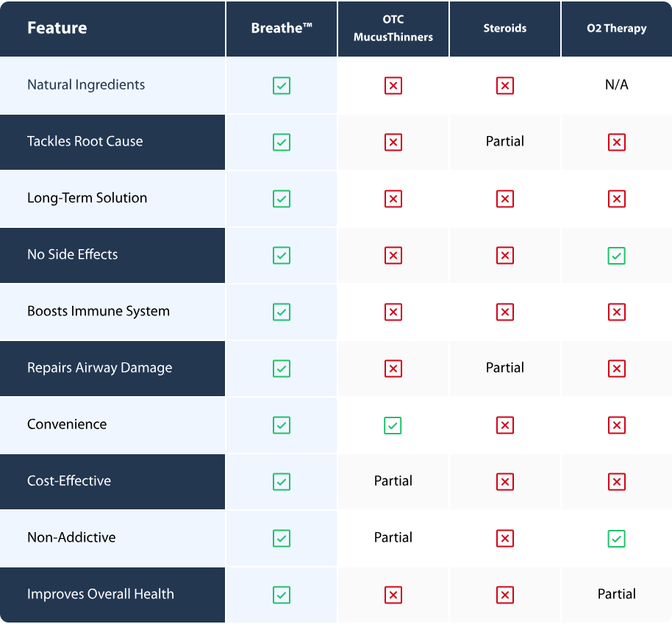Select the 'Boosts Immune System' row label
This screenshot has width=672, height=624.
pos(98,311)
